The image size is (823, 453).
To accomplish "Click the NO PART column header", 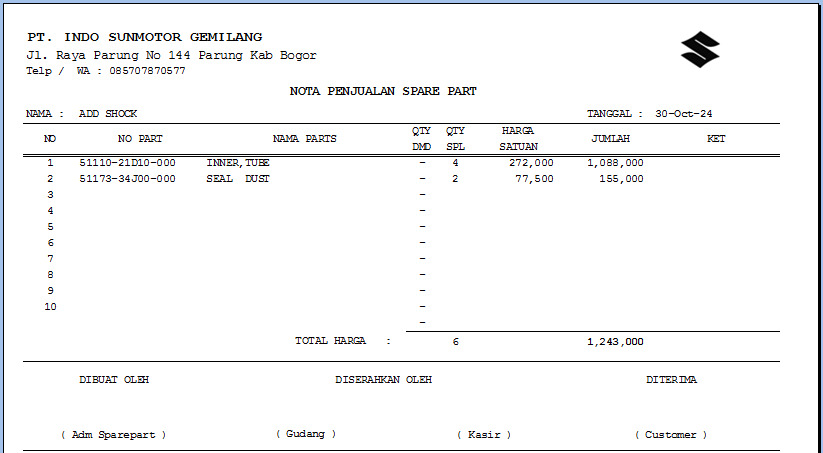I will [139, 139].
